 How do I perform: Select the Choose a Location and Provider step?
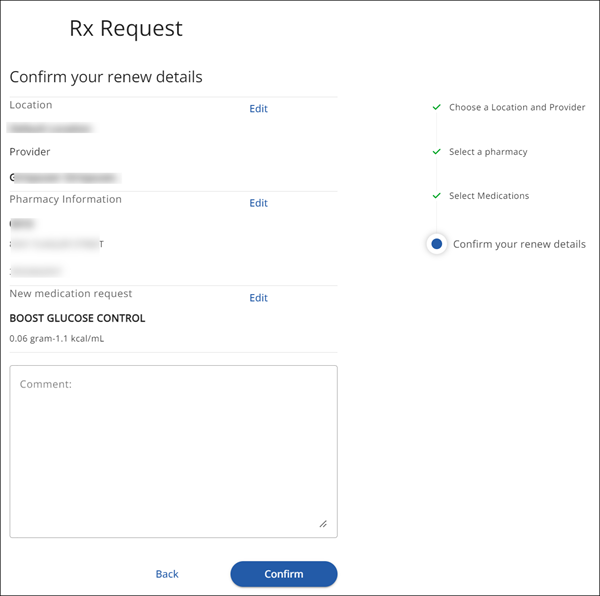click(517, 107)
